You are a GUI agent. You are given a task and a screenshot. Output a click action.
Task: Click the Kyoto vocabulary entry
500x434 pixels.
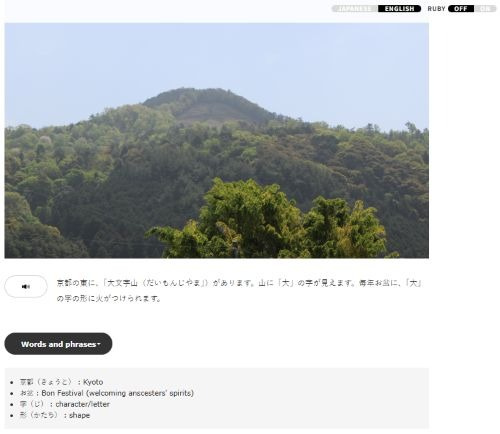coord(61,382)
